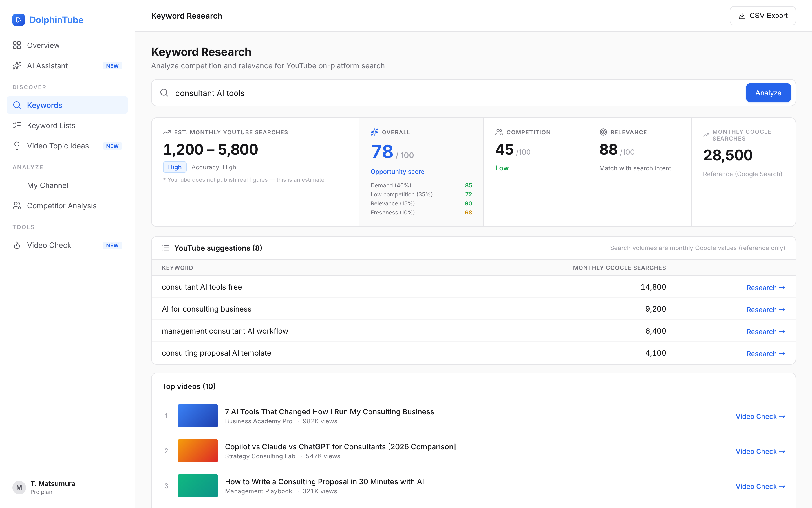This screenshot has width=812, height=508.
Task: Open Video Check for 7 AI Tools video
Action: tap(760, 416)
